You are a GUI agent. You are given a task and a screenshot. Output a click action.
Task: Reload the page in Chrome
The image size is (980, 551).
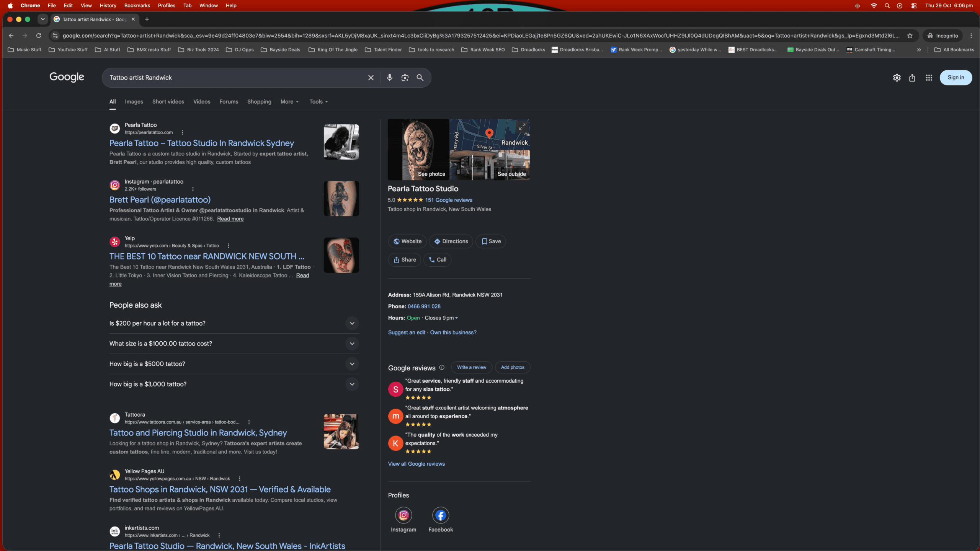(39, 36)
